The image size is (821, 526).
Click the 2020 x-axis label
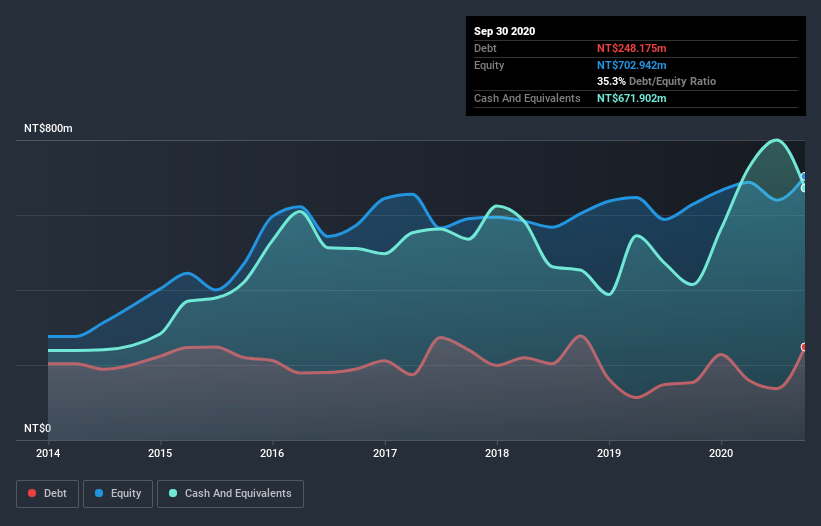721,453
